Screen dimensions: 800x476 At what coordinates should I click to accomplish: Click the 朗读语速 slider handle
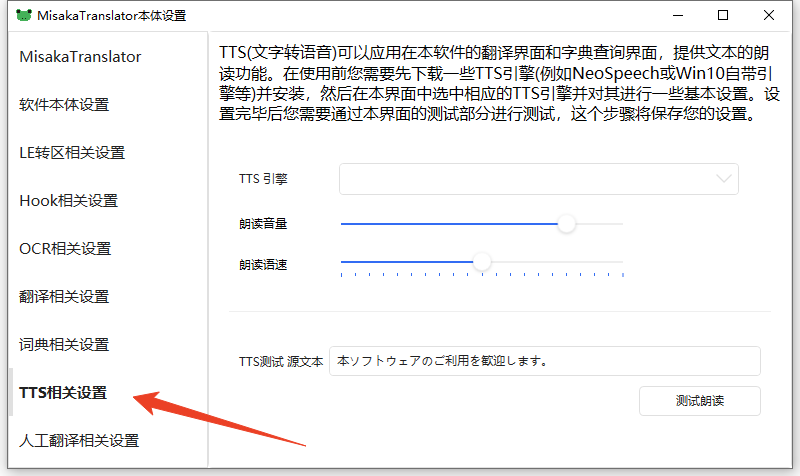tap(482, 262)
